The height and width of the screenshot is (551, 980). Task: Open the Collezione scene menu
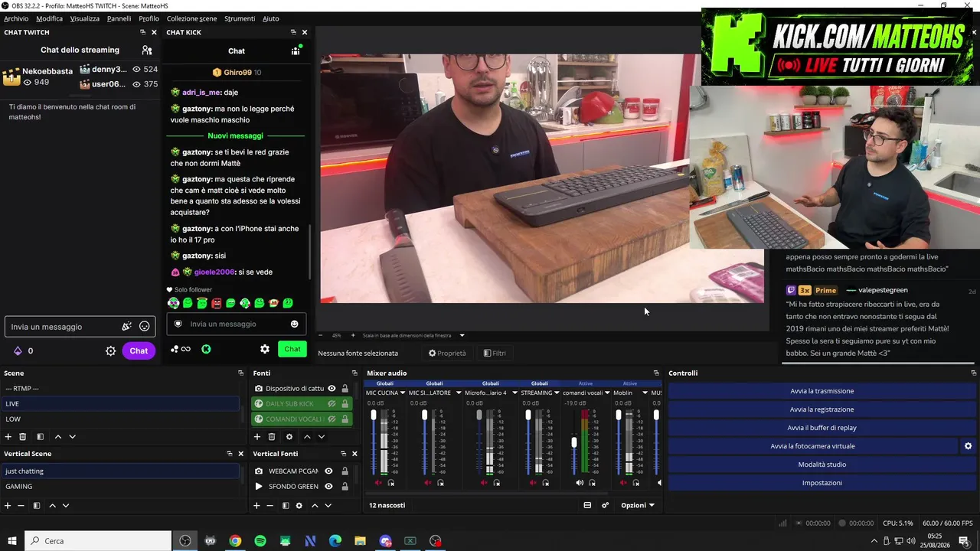pos(191,18)
